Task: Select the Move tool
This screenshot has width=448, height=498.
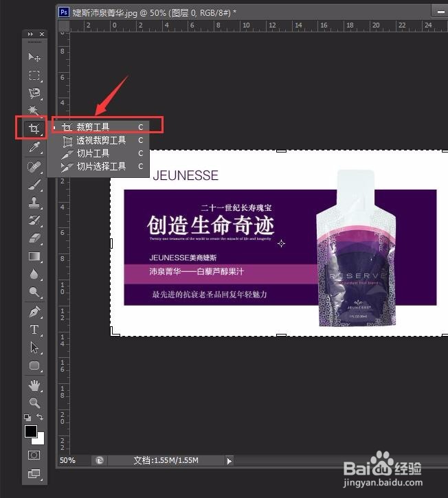Action: click(34, 57)
